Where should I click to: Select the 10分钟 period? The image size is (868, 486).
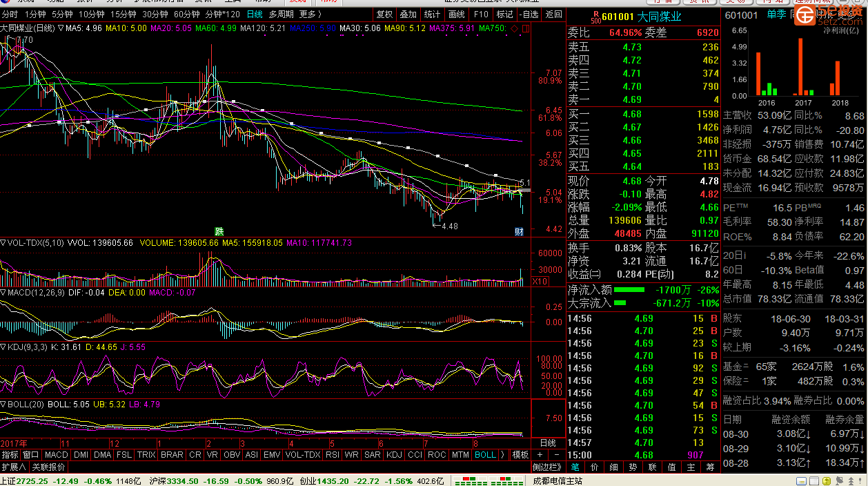coord(91,14)
